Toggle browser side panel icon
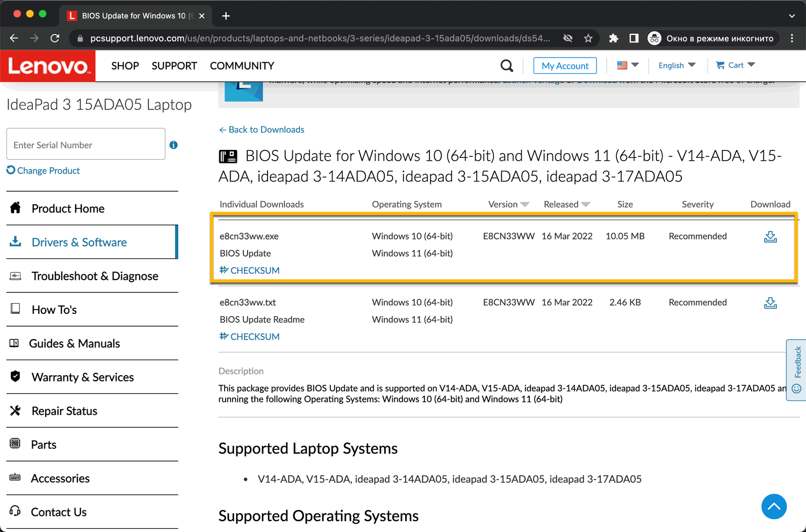The image size is (806, 532). pos(634,38)
